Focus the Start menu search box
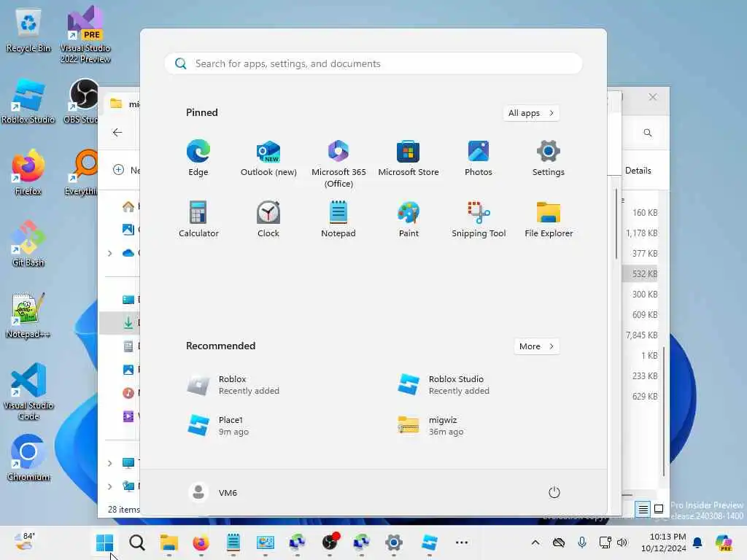The width and height of the screenshot is (747, 560). coord(373,64)
